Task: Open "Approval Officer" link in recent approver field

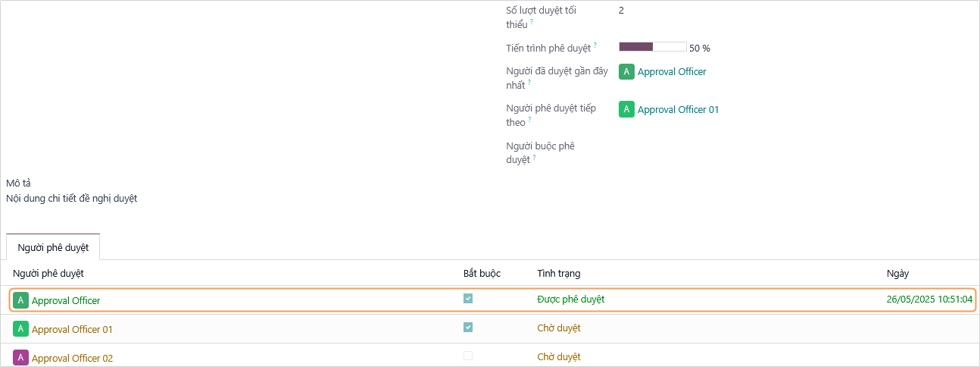Action: pyautogui.click(x=672, y=71)
